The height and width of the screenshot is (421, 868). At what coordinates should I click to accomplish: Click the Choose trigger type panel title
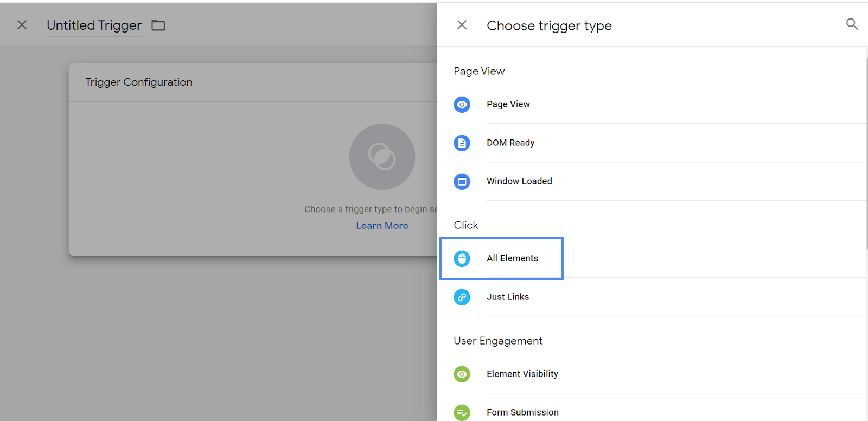click(x=549, y=25)
